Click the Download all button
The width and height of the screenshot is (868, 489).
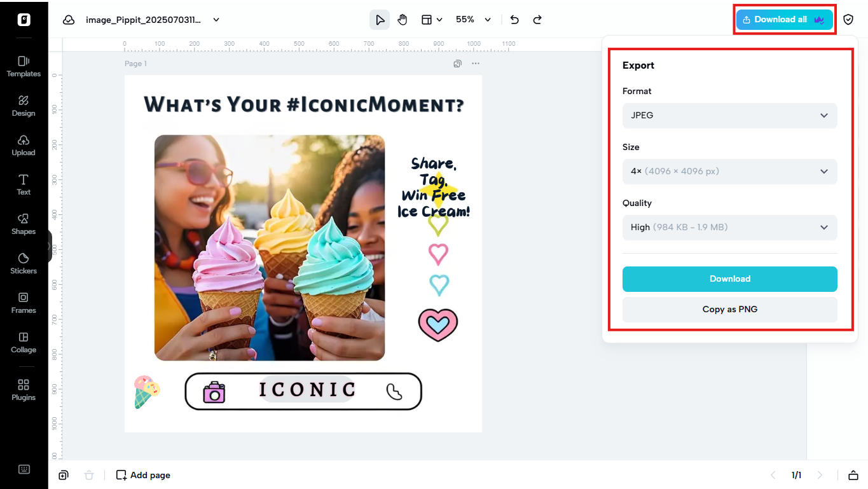click(x=784, y=20)
